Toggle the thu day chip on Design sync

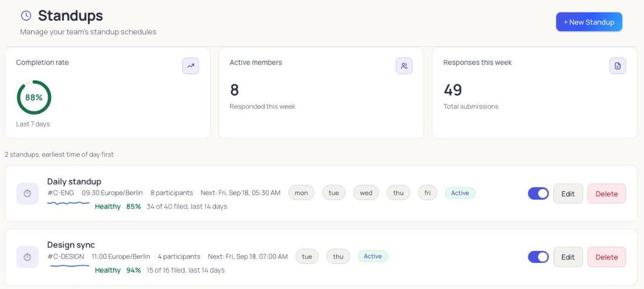coord(338,257)
